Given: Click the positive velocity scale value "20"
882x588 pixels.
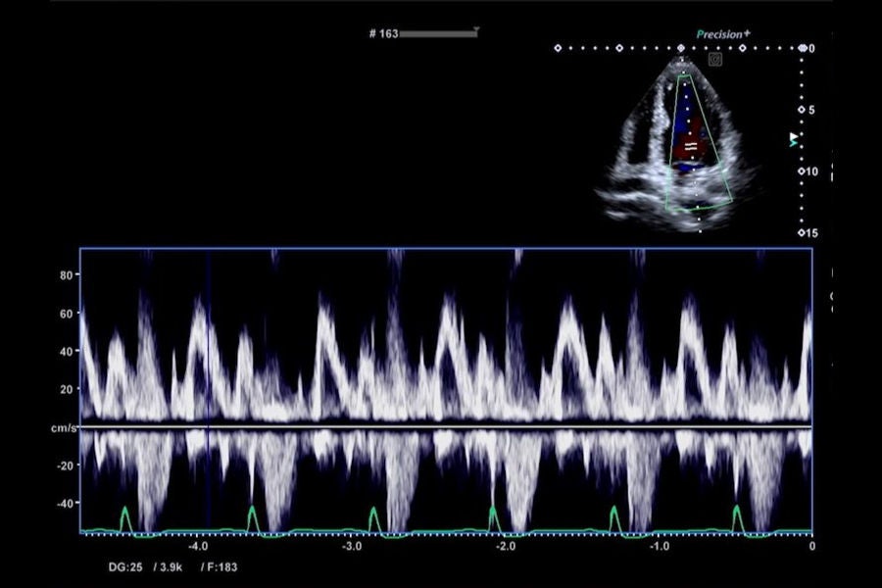Looking at the screenshot, I should tap(66, 389).
